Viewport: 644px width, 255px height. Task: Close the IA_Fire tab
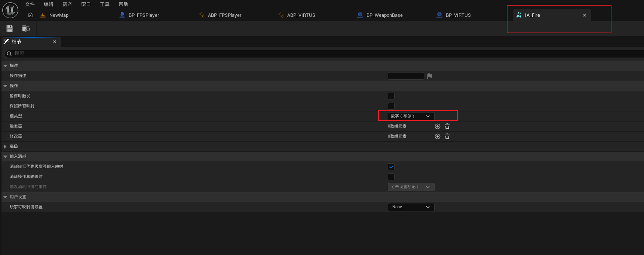coord(585,15)
